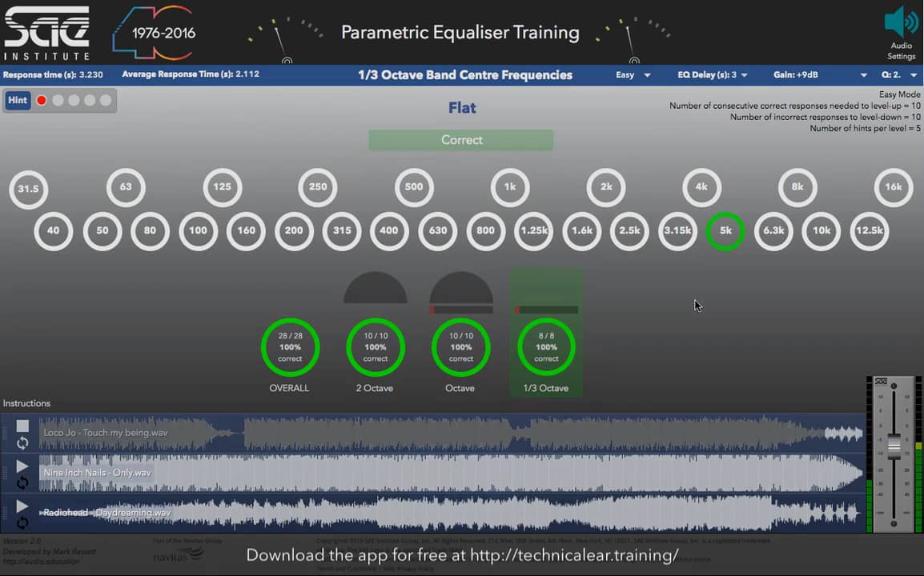Open the Easy difficulty dropdown
Screen dimensions: 924x576
point(633,74)
